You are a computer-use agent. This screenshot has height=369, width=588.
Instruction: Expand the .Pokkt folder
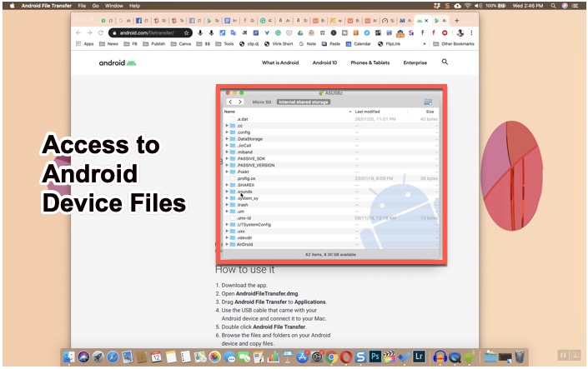coord(227,172)
